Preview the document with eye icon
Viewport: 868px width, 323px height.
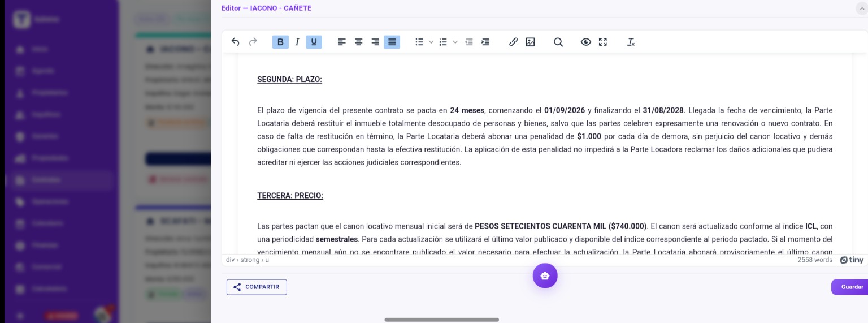(586, 42)
